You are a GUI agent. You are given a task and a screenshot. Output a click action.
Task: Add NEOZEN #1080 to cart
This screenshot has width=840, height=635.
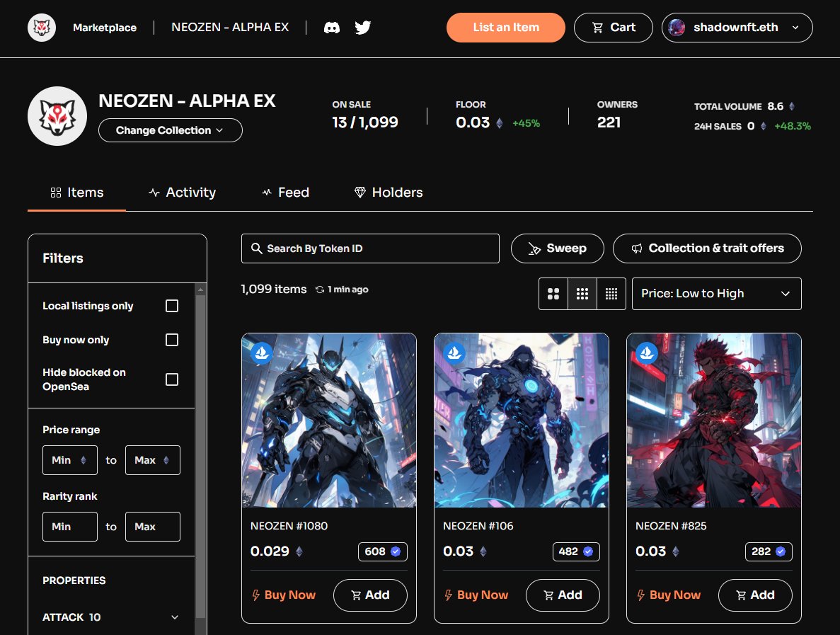(x=370, y=595)
